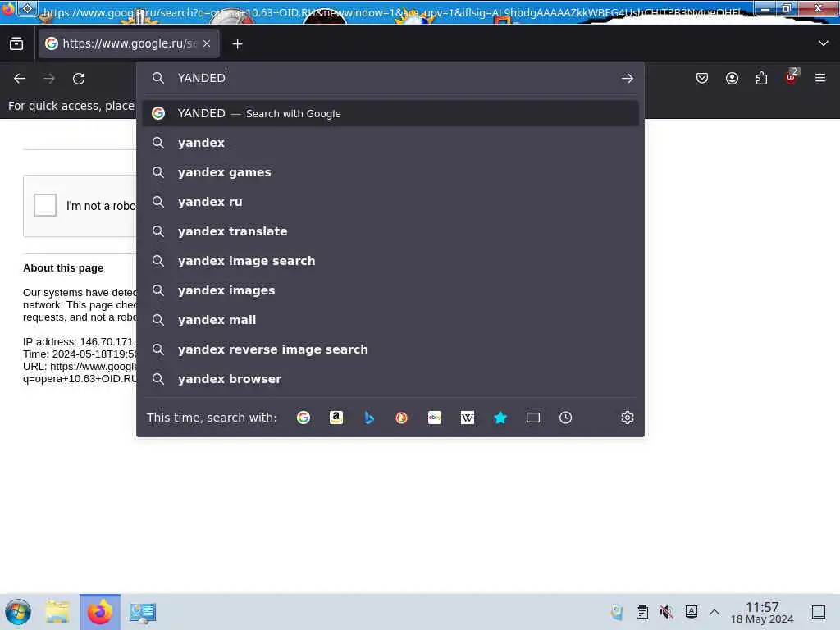Pick the 'yandex images' suggestion
840x630 pixels.
tap(390, 290)
